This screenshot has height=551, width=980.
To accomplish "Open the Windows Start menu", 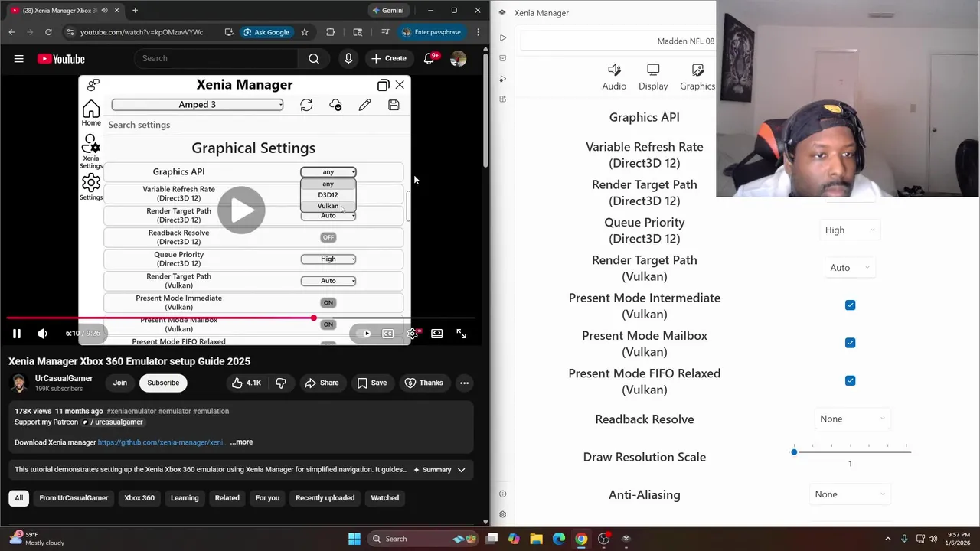I will 354,539.
